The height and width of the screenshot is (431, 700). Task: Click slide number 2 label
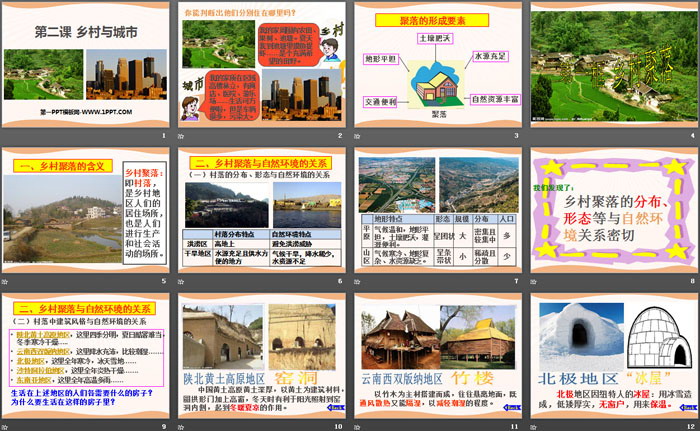click(340, 135)
